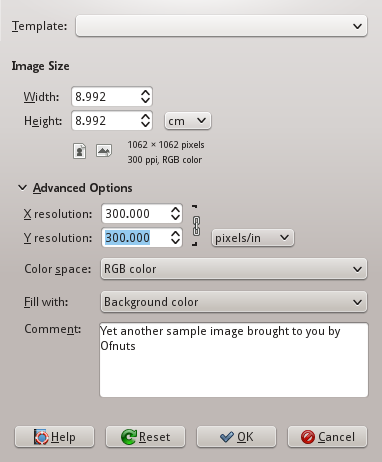Viewport: 382px width, 462px height.
Task: Increase X resolution with the up arrow
Action: 175,210
